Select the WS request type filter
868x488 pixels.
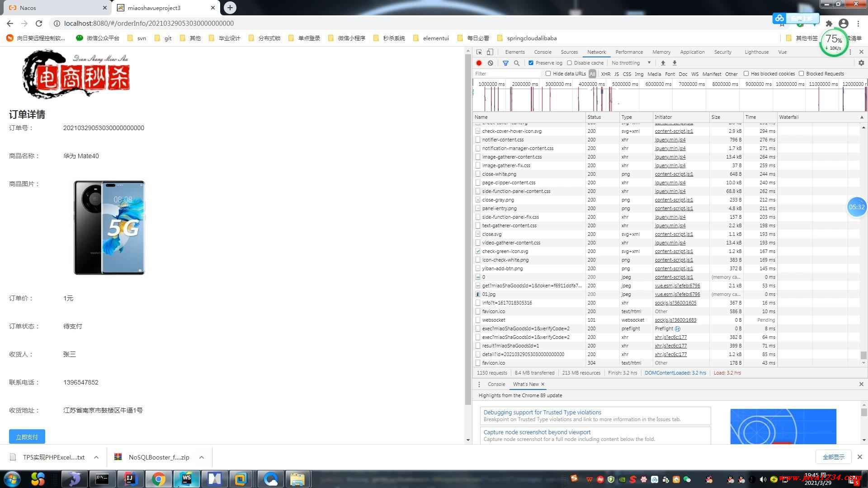[x=695, y=74]
